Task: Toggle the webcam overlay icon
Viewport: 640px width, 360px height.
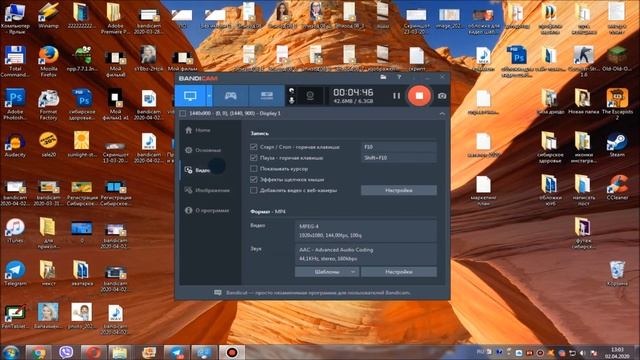Action: pyautogui.click(x=310, y=96)
